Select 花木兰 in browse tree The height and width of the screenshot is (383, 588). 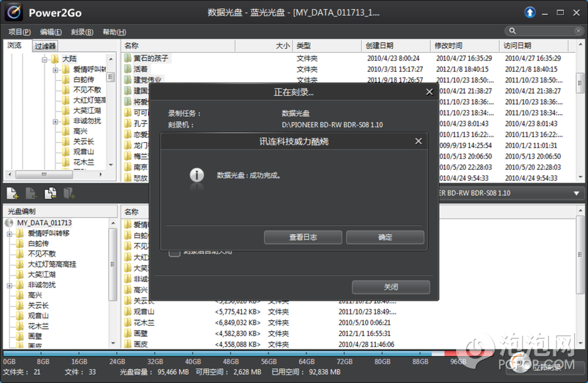[x=83, y=162]
